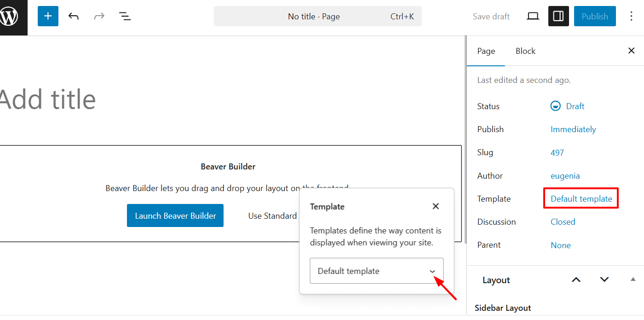This screenshot has height=320, width=644.
Task: Select the Page tab
Action: click(486, 51)
